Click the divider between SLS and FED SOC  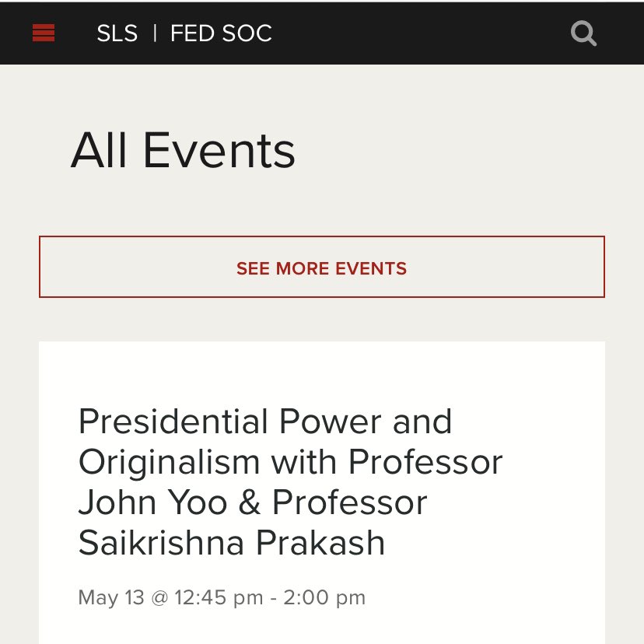(155, 33)
